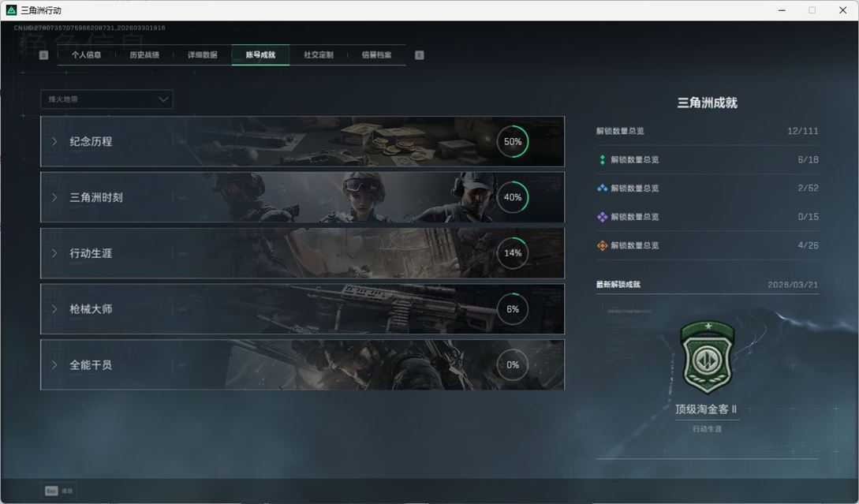Click the 顶级淘金客 II badge emblem
The image size is (859, 504).
(708, 357)
